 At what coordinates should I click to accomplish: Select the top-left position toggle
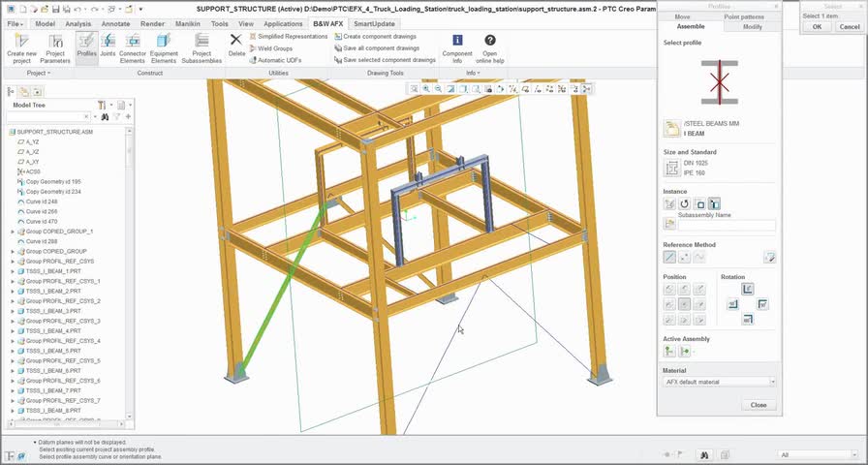[669, 289]
